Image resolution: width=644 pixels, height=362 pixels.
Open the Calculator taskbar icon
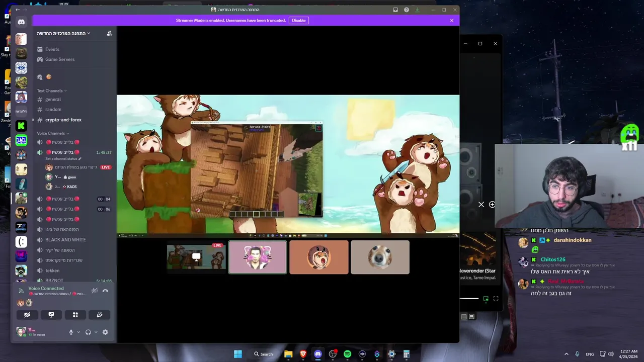click(406, 354)
